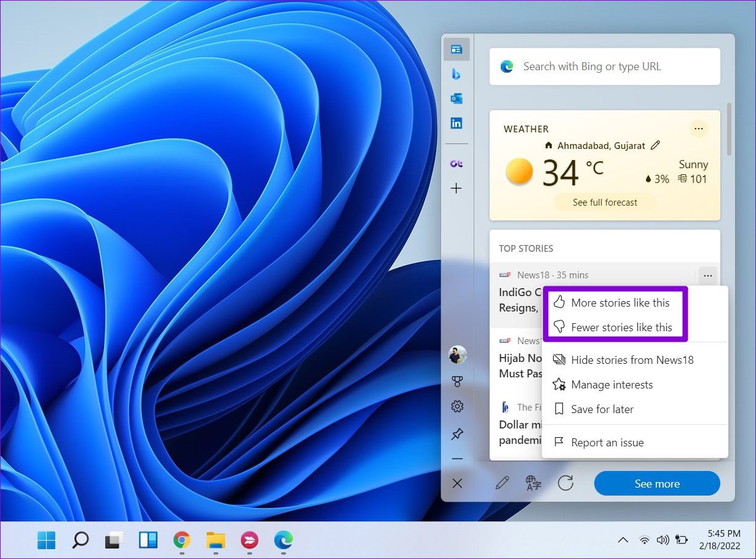Launch Google Chrome from taskbar
The image size is (756, 559).
(181, 540)
